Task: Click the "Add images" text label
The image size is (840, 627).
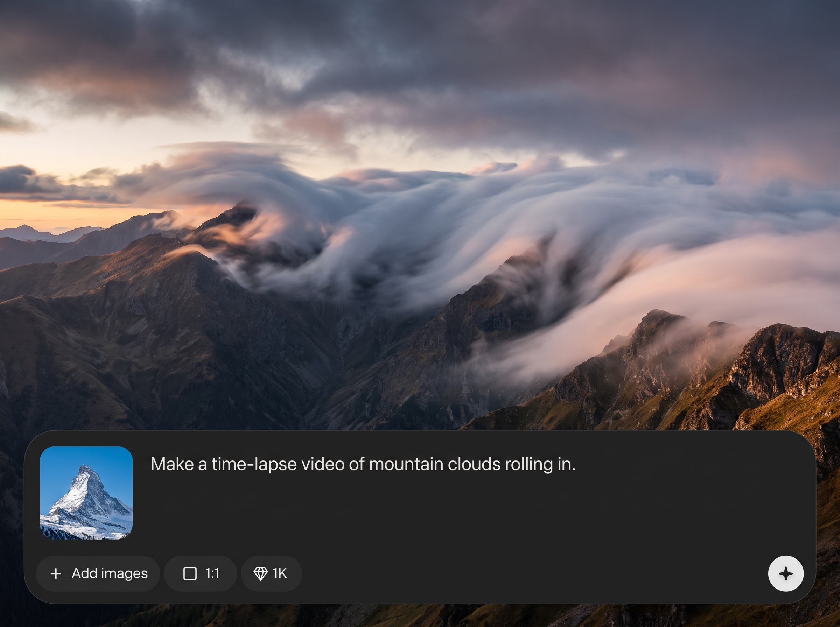Action: [110, 573]
